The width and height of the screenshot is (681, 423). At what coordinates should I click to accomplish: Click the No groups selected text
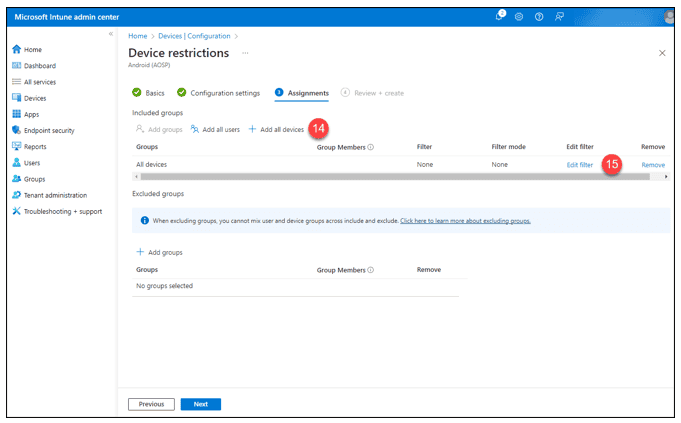pos(164,286)
